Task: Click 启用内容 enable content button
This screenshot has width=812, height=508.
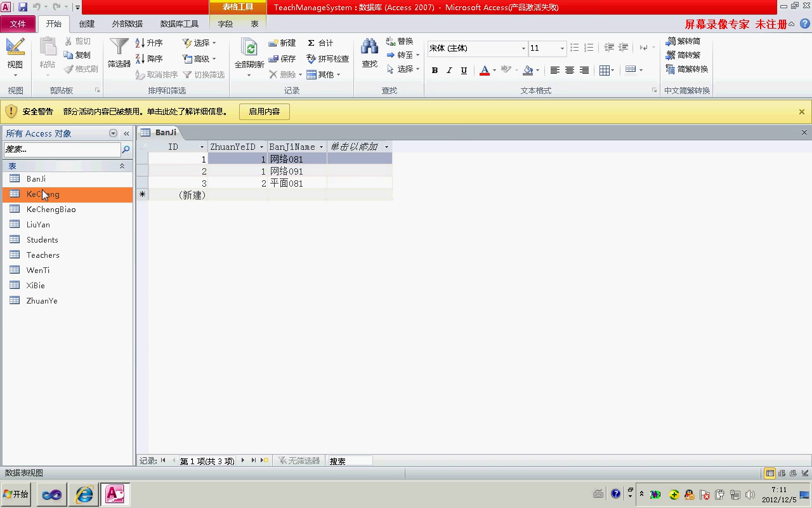Action: 264,112
